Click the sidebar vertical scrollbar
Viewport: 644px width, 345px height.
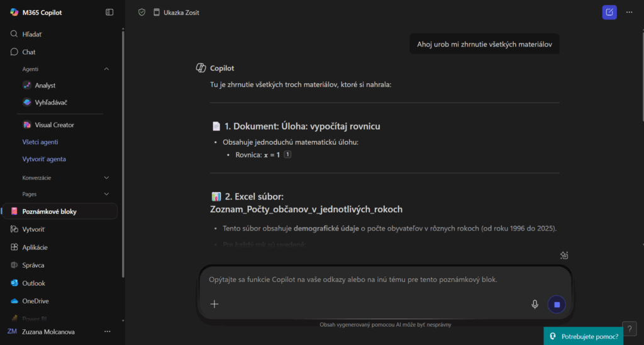click(x=123, y=153)
